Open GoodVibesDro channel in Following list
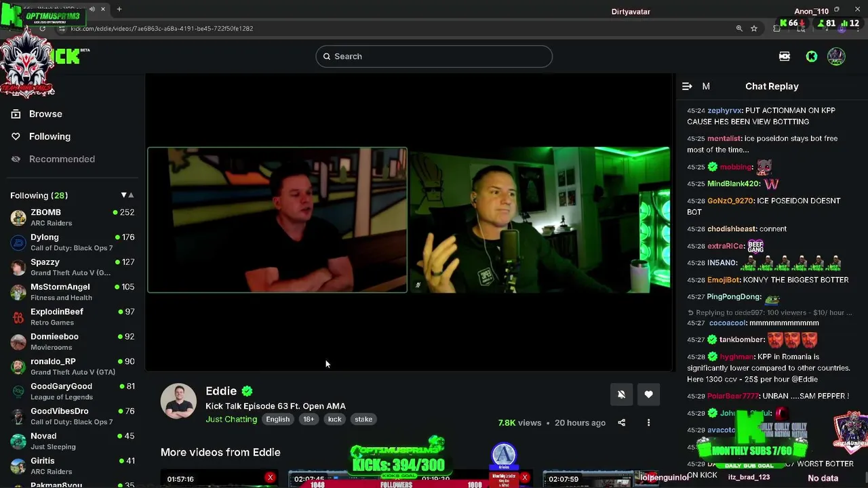This screenshot has height=488, width=868. click(x=72, y=416)
